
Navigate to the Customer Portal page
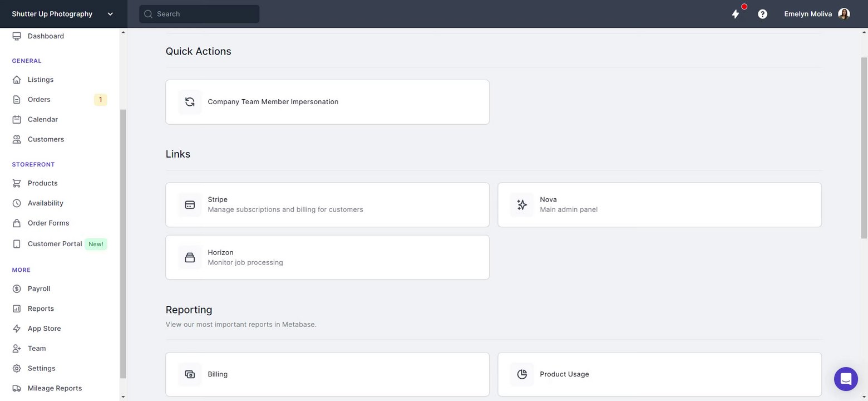[x=55, y=244]
